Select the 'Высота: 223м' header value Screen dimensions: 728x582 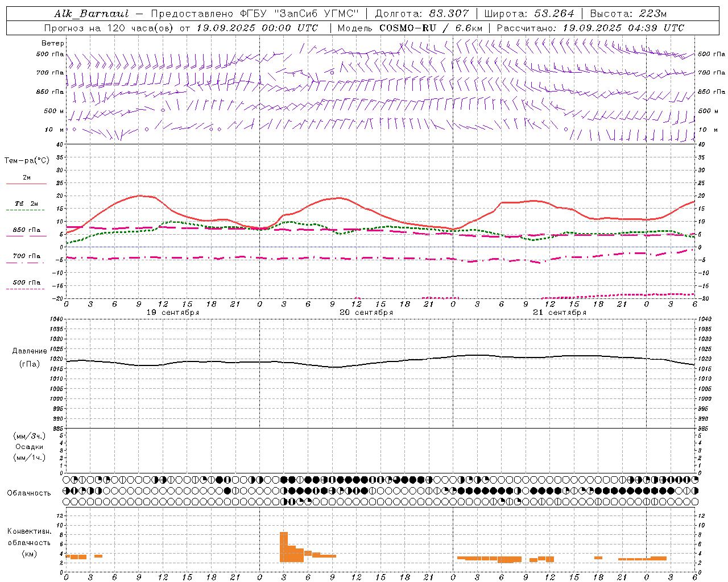click(628, 14)
